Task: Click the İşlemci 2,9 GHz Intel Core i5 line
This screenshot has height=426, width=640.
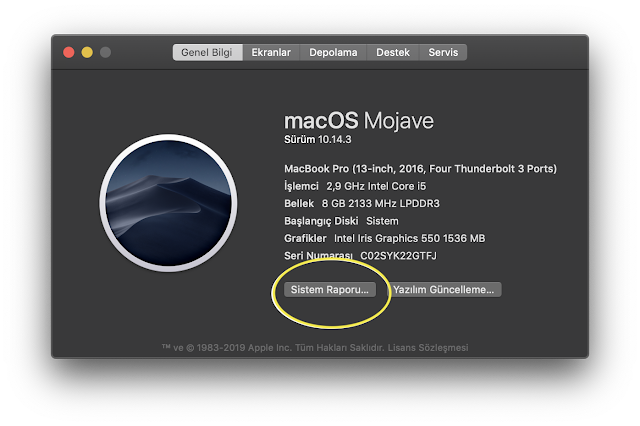Action: (355, 186)
